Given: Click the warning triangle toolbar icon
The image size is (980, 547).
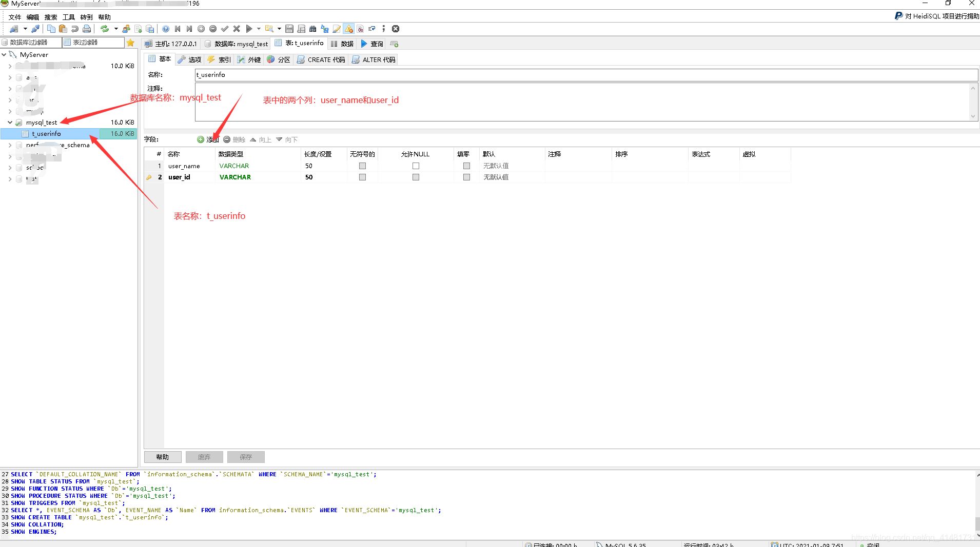Looking at the screenshot, I should [349, 29].
